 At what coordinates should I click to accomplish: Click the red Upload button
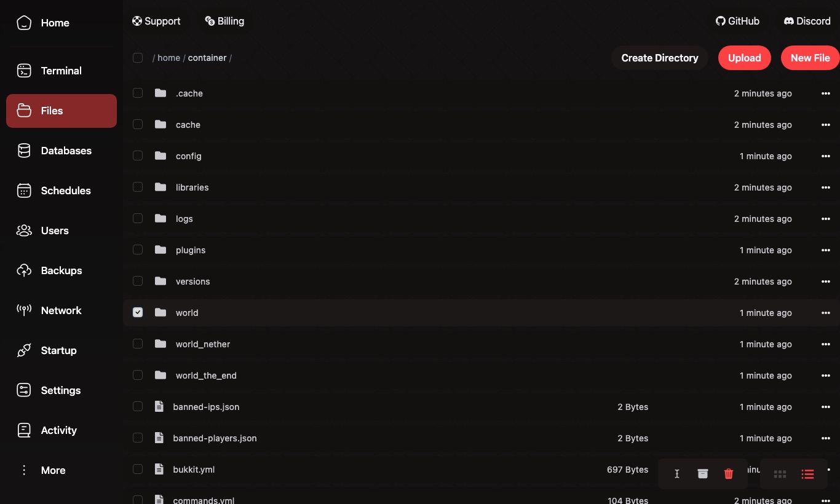click(x=745, y=58)
